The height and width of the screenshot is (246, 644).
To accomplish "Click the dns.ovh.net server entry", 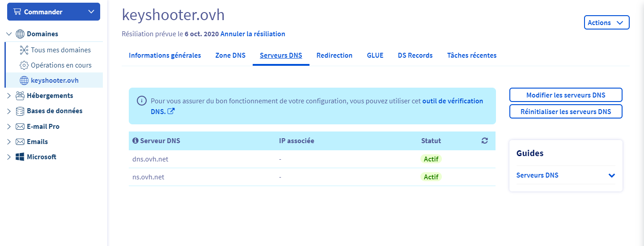I will coord(150,159).
